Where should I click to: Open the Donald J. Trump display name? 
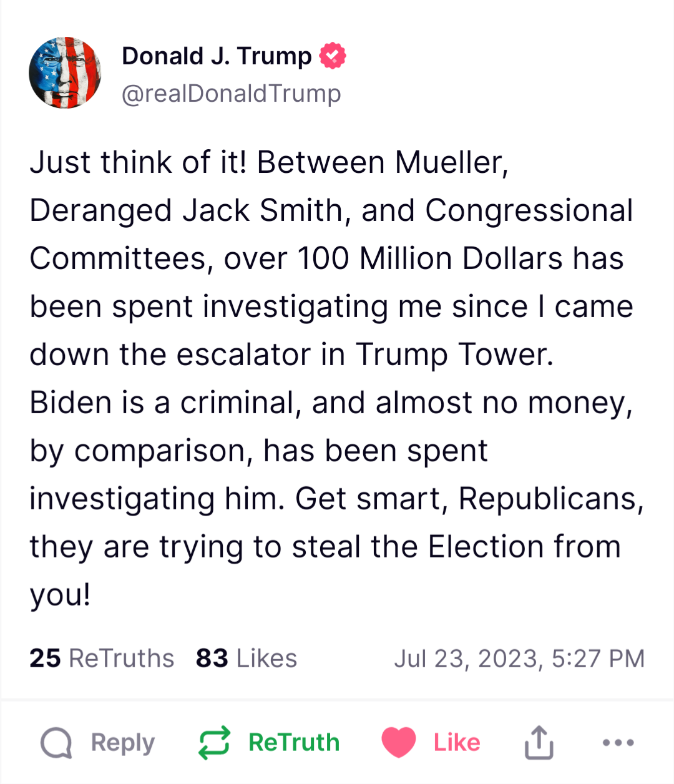[217, 56]
